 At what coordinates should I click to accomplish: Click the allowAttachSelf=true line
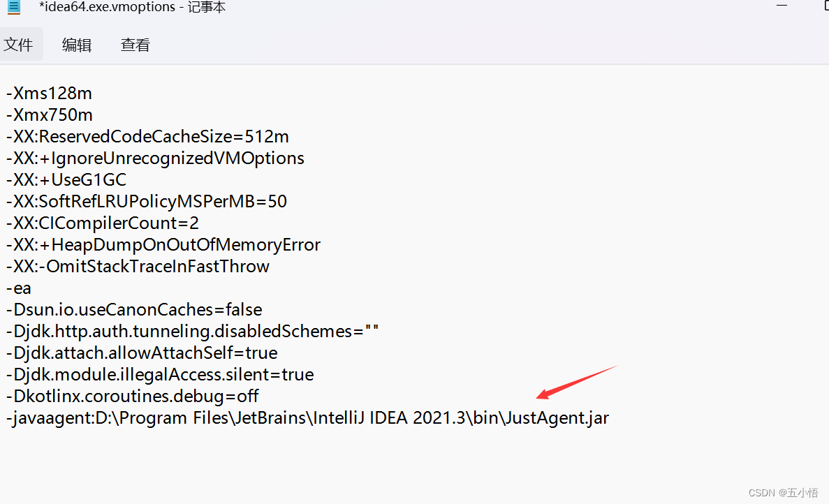coord(142,353)
